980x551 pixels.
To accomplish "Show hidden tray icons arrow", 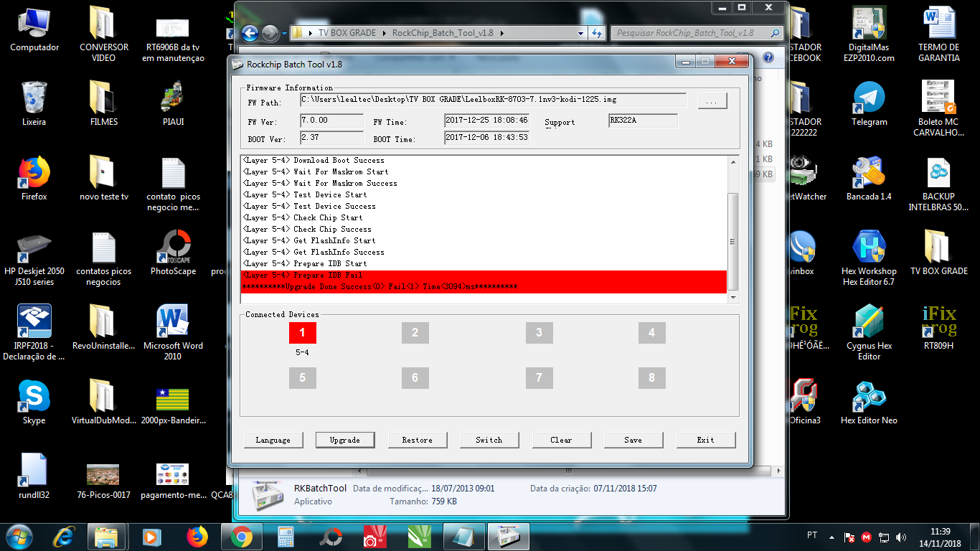I will coord(831,537).
